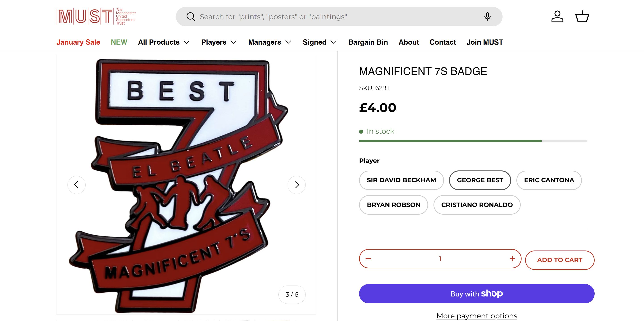Follow the More payment options link

(477, 316)
